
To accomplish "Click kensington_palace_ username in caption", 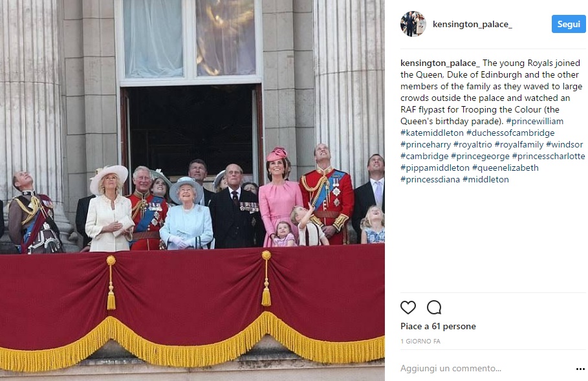I will click(x=441, y=63).
